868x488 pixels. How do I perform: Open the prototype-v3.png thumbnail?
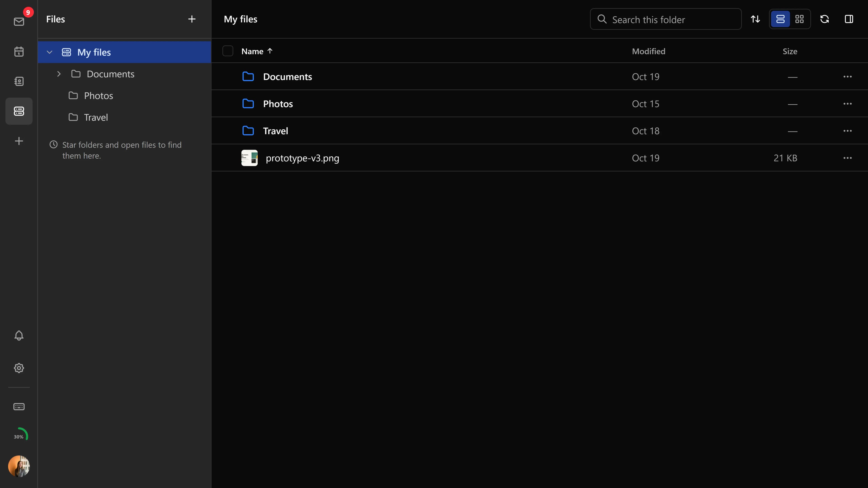click(249, 158)
